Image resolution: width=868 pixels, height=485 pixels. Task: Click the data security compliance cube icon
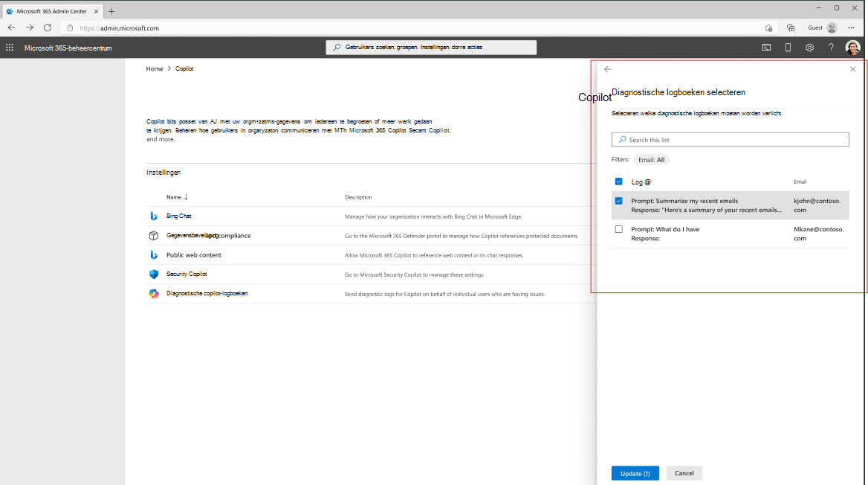point(154,236)
